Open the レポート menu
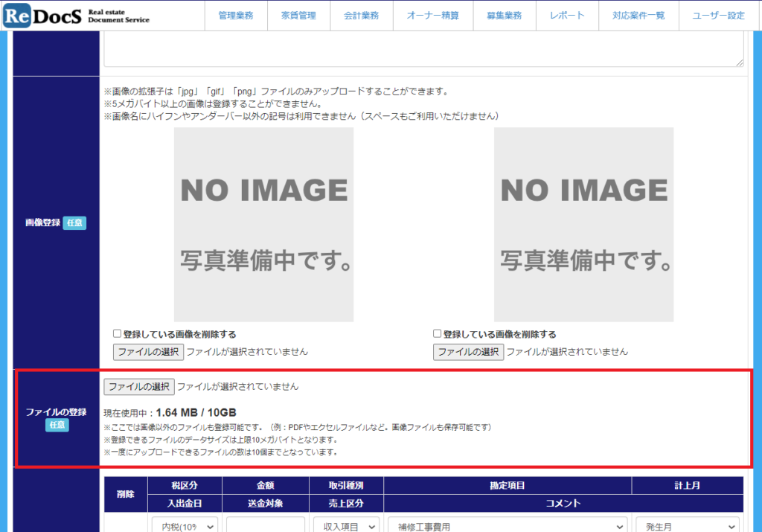This screenshot has height=532, width=762. click(567, 16)
